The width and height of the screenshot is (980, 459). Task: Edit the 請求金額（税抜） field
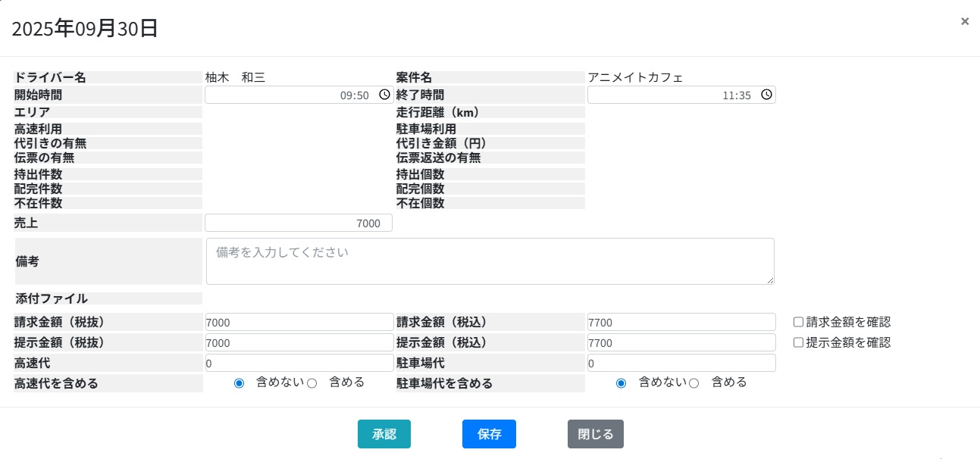click(x=299, y=322)
